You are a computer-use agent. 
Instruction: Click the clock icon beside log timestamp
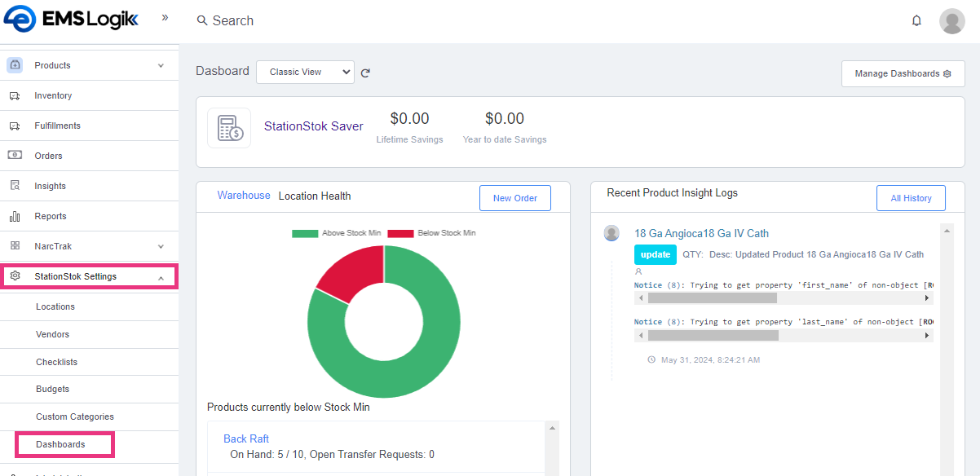click(x=651, y=359)
